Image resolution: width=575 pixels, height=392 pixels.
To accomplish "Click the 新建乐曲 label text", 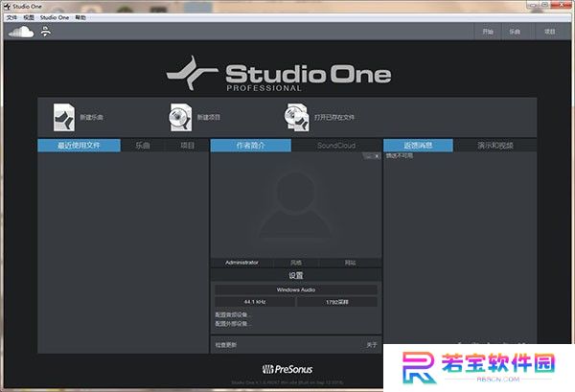I will 91,117.
